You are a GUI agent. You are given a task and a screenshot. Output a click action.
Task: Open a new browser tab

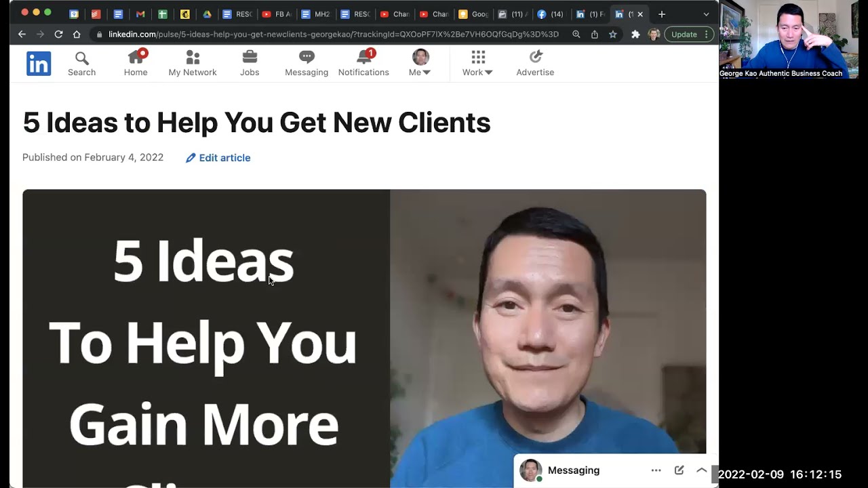point(662,14)
